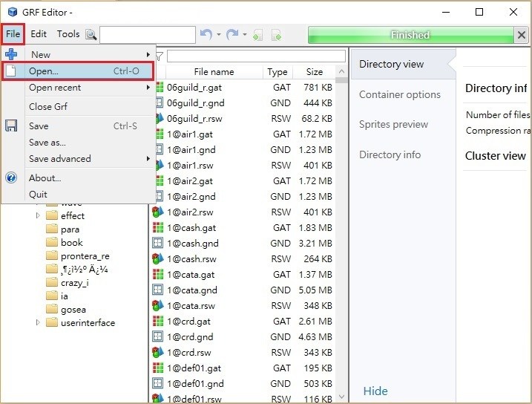Select the effect folder
Screen dimensions: 532x404
tap(73, 216)
